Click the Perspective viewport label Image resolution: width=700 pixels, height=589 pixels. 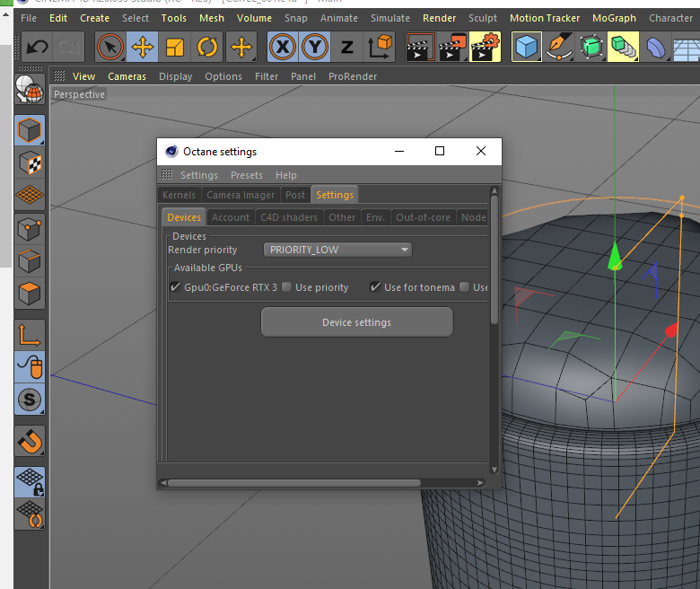point(80,94)
